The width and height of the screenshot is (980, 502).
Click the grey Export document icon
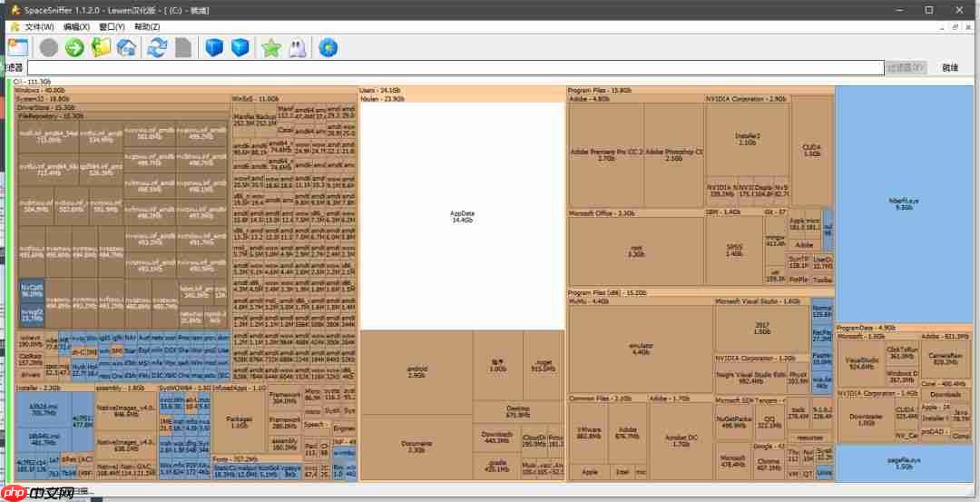[x=183, y=48]
